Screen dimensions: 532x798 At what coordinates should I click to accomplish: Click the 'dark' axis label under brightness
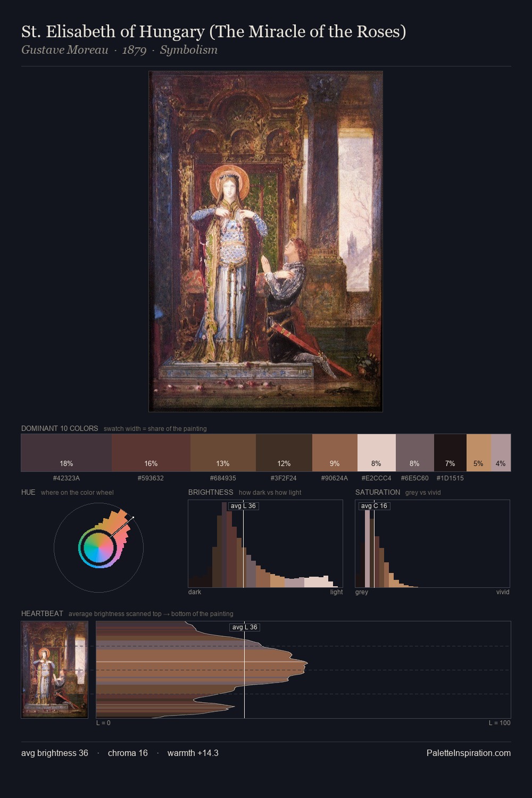195,592
